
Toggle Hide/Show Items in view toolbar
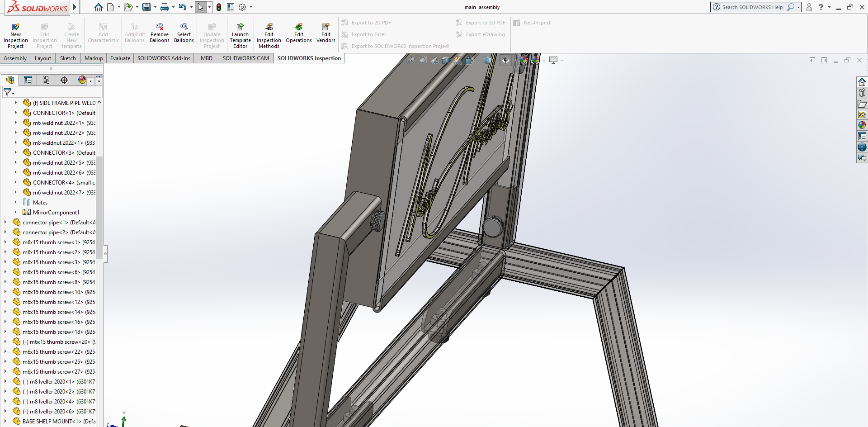[505, 60]
